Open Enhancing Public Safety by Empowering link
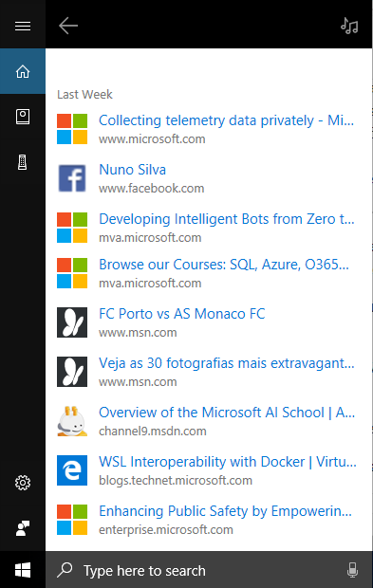Screen dimensions: 373x588 225,511
